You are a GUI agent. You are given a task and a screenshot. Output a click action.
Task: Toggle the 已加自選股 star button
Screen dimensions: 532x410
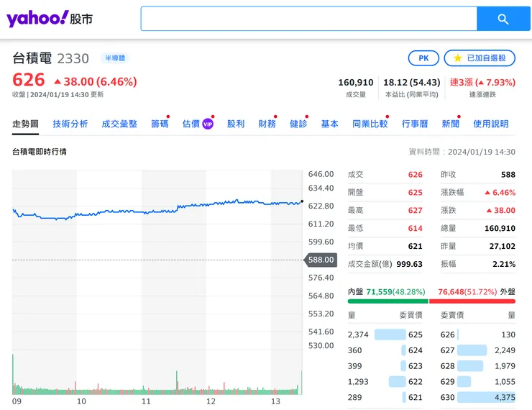tap(480, 58)
